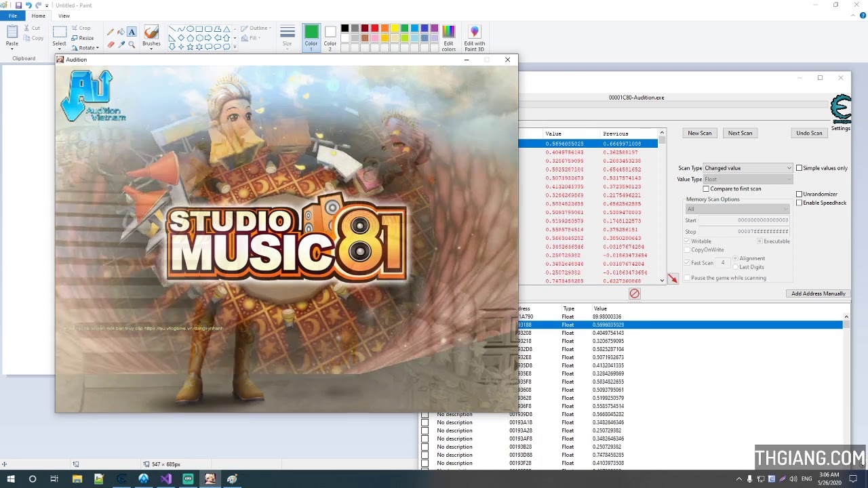Click the Next Scan button

(740, 133)
